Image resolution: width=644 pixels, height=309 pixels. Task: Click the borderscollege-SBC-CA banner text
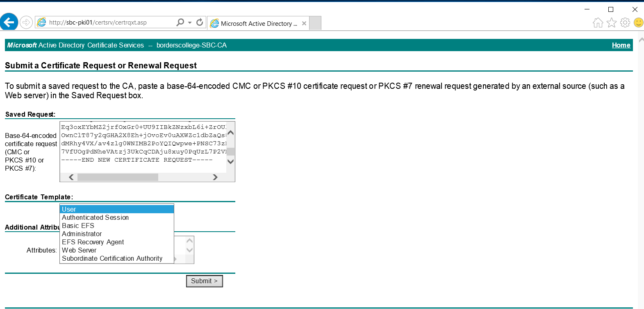[191, 45]
